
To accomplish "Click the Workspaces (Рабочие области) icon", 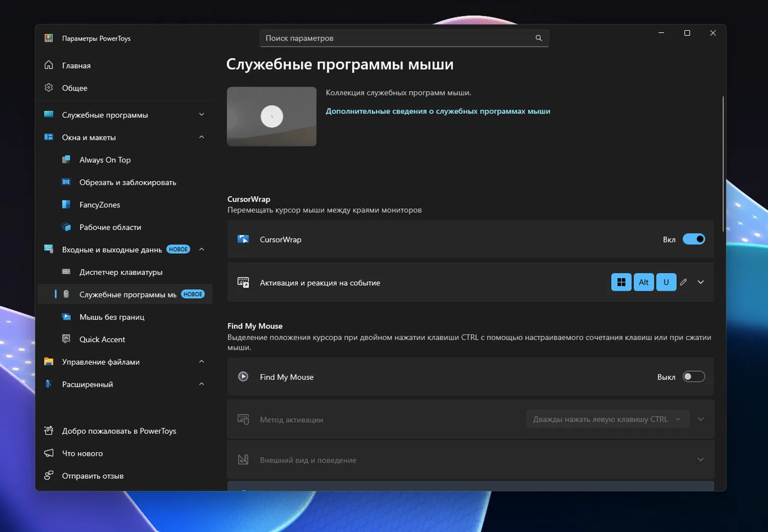I will [x=66, y=227].
